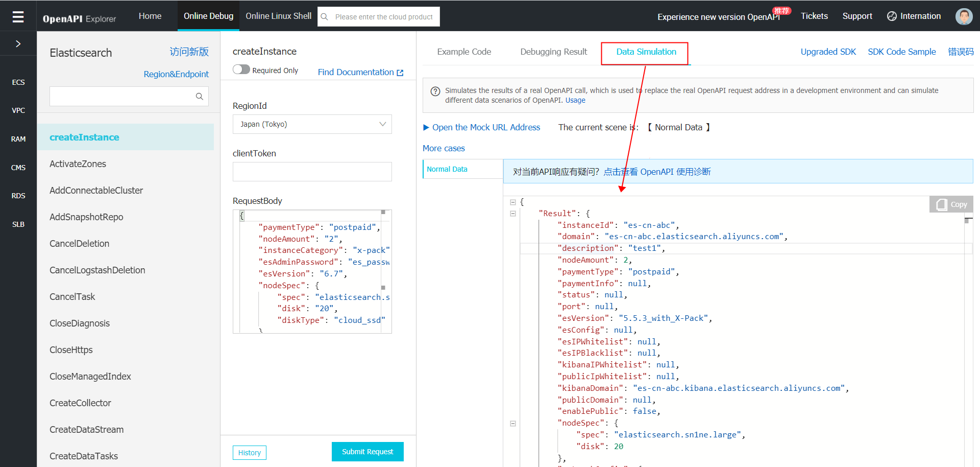Open Upgraded SDK link

(828, 52)
